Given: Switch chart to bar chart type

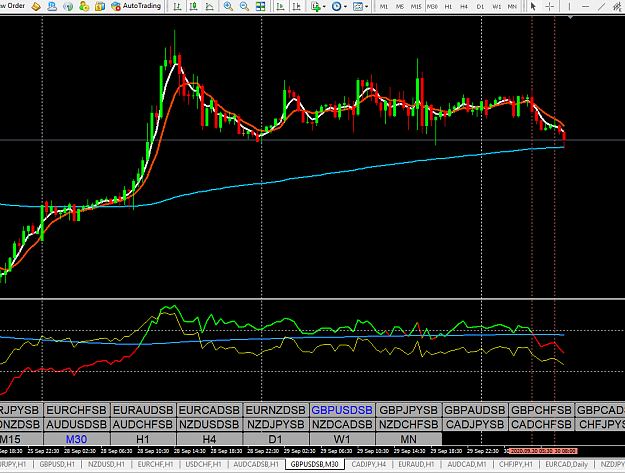Looking at the screenshot, I should pyautogui.click(x=177, y=6).
